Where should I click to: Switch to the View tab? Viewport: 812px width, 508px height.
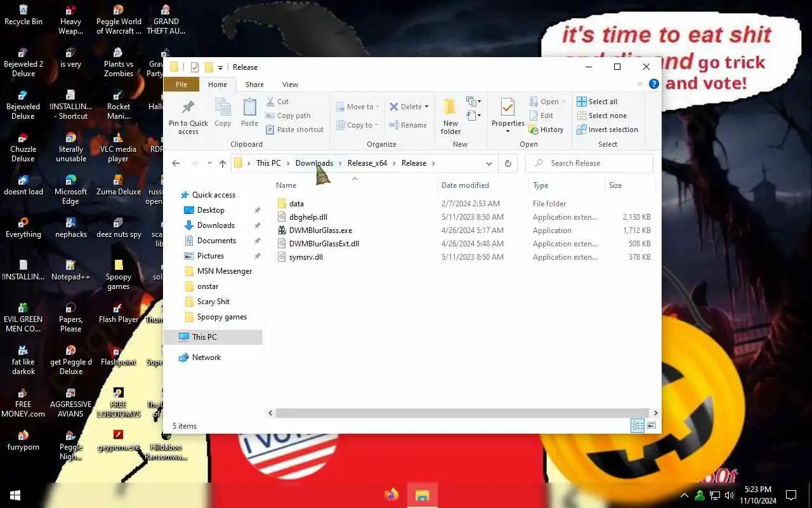click(290, 84)
